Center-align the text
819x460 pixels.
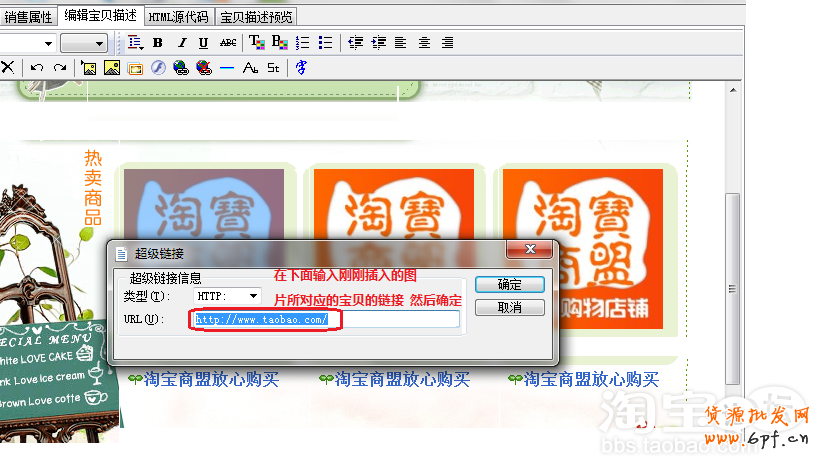point(424,43)
